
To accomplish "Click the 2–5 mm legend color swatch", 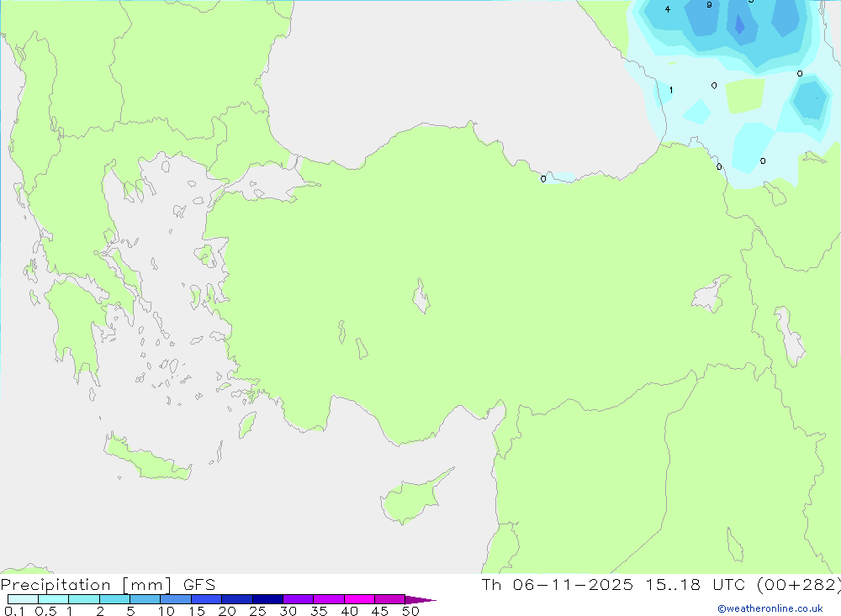I will point(114,599).
